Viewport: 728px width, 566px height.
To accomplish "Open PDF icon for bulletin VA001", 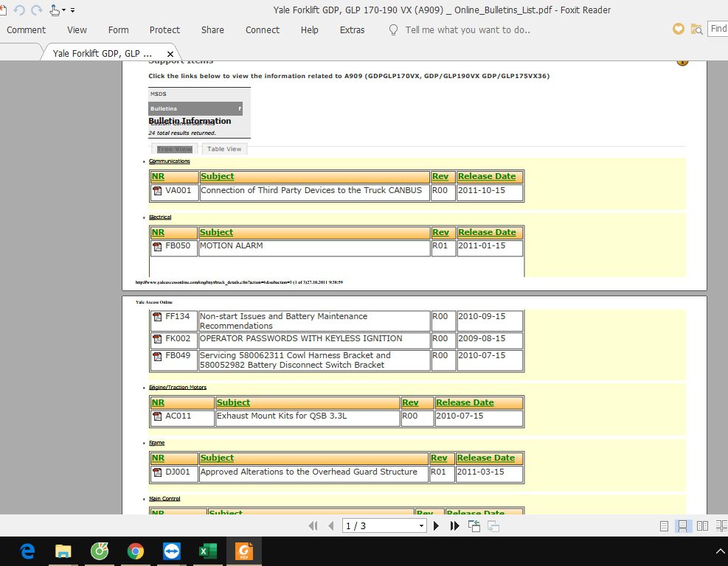I will pyautogui.click(x=157, y=191).
